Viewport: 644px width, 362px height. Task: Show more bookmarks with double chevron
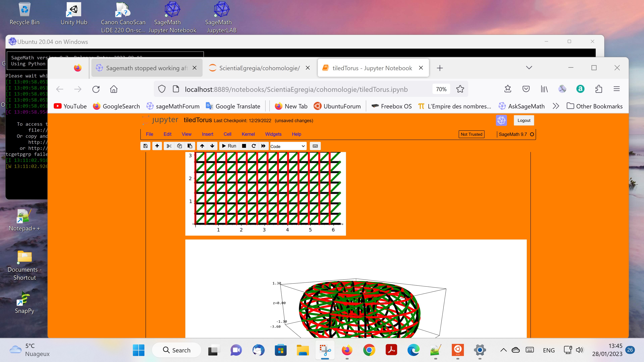tap(555, 106)
